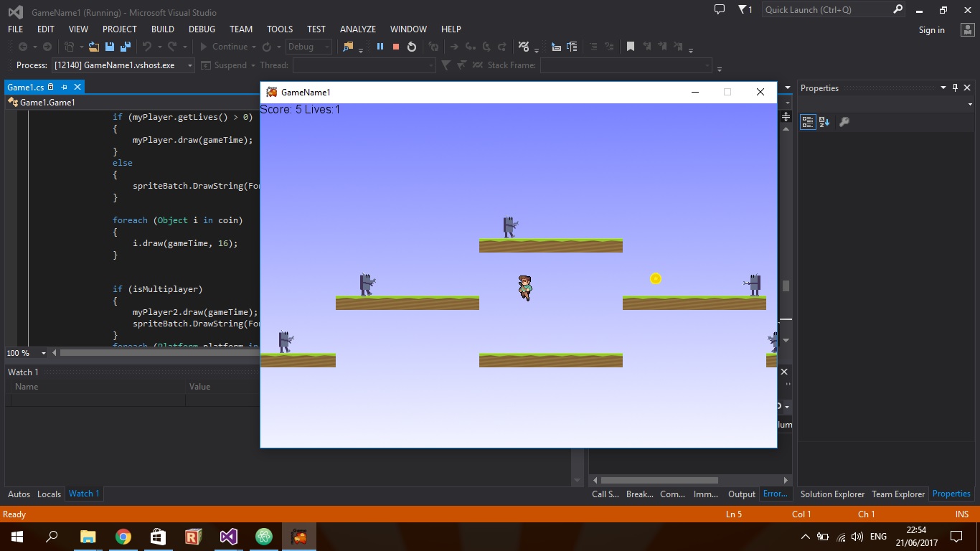Restart the debugging session

(412, 47)
